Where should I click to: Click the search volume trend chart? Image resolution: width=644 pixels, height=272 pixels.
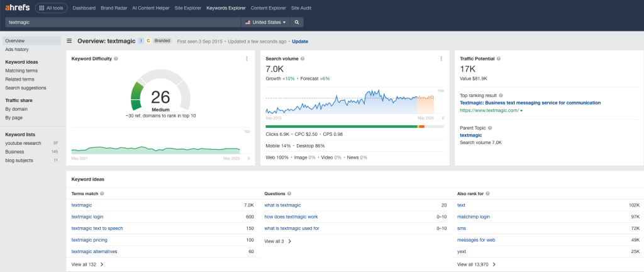[350, 102]
